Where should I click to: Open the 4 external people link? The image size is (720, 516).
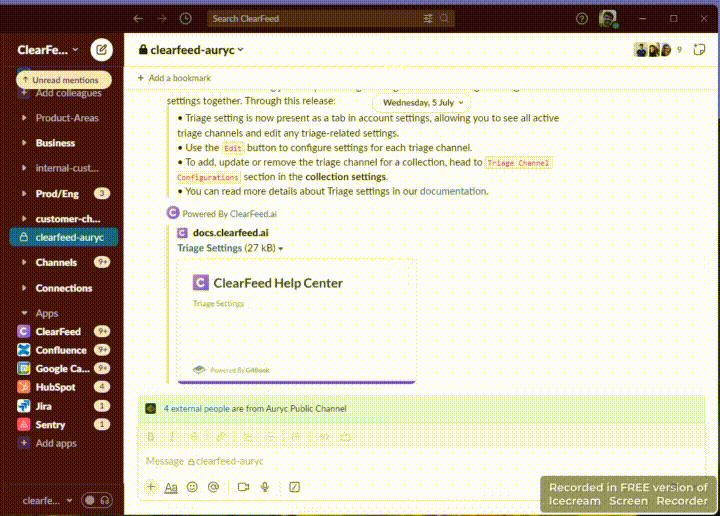197,409
